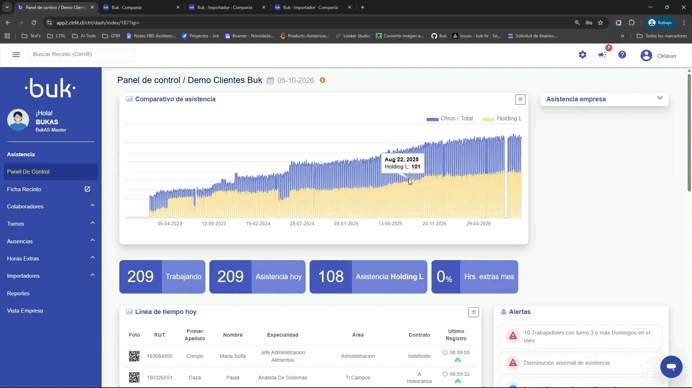The height and width of the screenshot is (388, 692).
Task: Click the 209 Trabajando stat card
Action: pos(162,277)
